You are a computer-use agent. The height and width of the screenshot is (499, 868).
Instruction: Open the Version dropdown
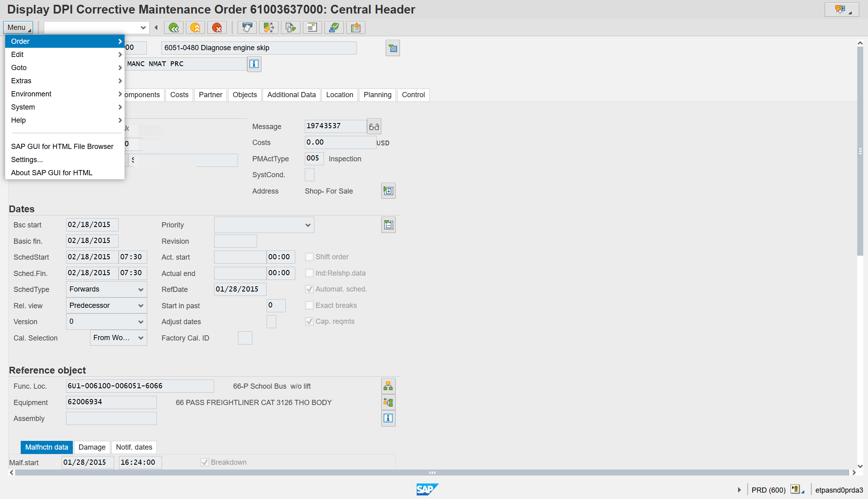pos(107,321)
